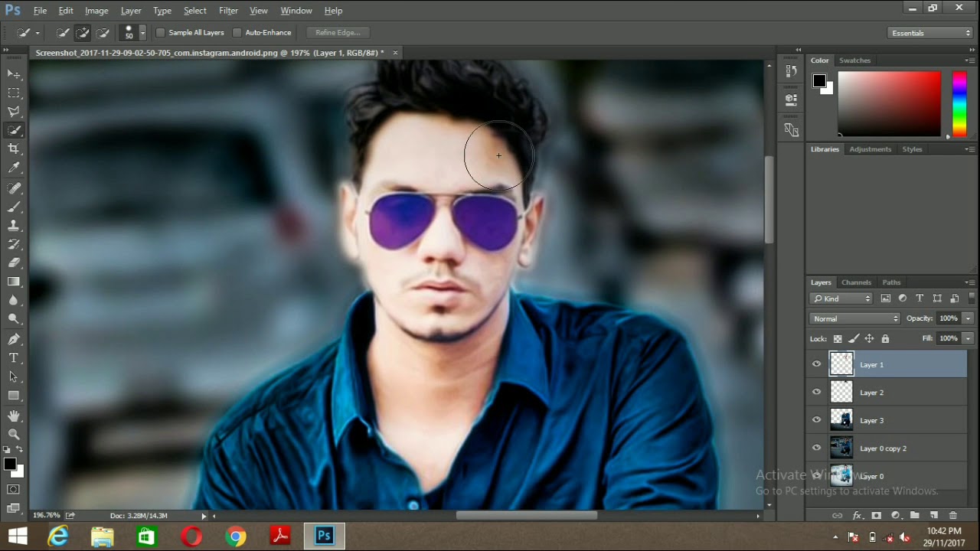
Task: Select the Gradient tool
Action: point(14,282)
